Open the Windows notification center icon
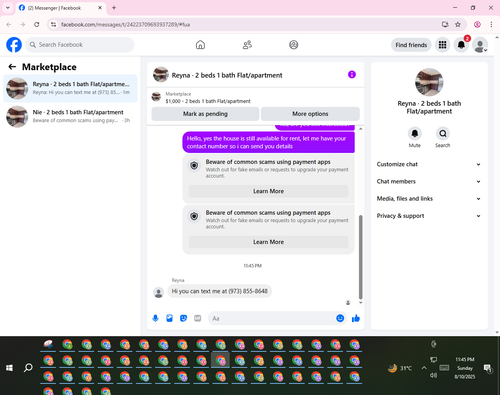This screenshot has height=395, width=500. 488,368
